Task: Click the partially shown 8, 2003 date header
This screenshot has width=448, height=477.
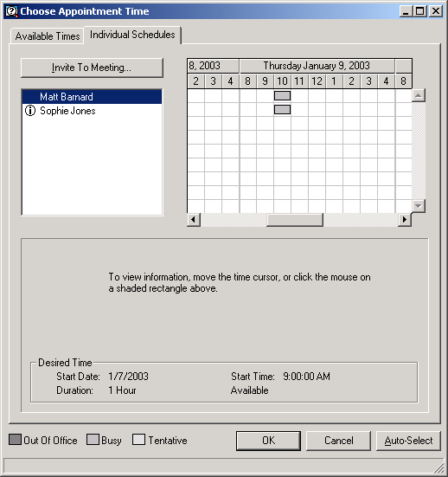Action: click(x=213, y=66)
